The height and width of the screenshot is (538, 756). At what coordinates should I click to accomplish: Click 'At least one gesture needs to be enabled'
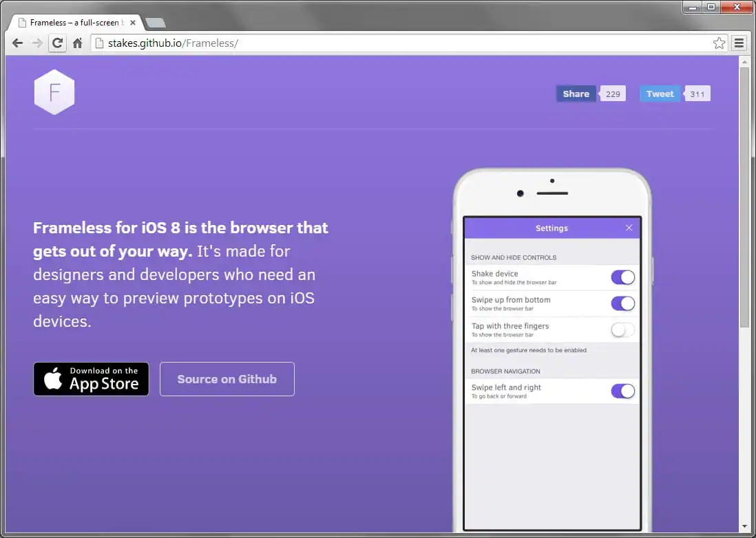[528, 350]
